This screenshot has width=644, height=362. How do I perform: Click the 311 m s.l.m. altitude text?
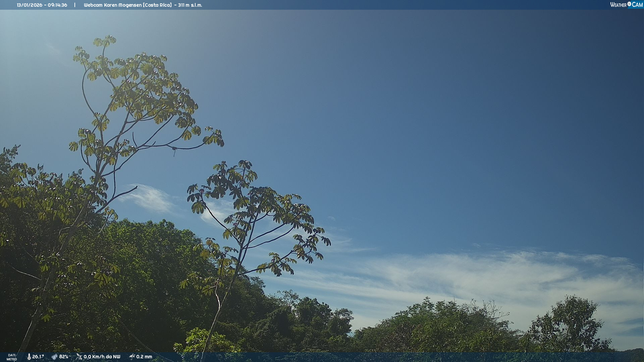coord(190,5)
